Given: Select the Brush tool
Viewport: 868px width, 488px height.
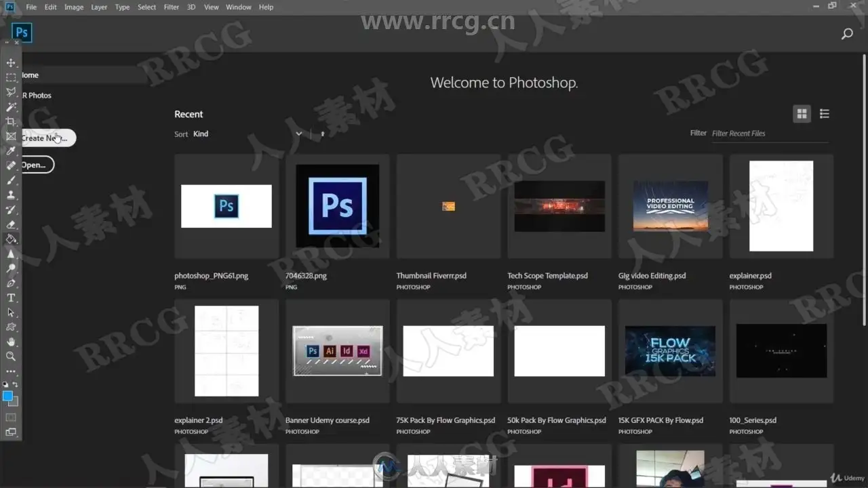Looking at the screenshot, I should [11, 181].
